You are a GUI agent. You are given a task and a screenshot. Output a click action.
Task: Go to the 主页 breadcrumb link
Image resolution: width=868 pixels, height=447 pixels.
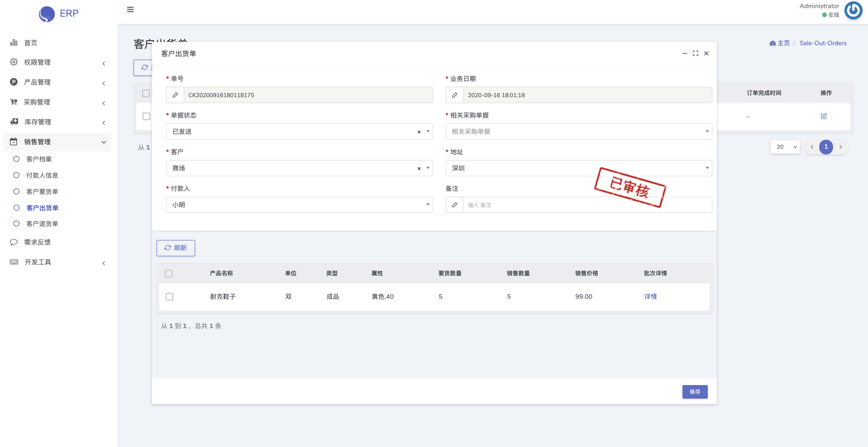click(x=784, y=43)
